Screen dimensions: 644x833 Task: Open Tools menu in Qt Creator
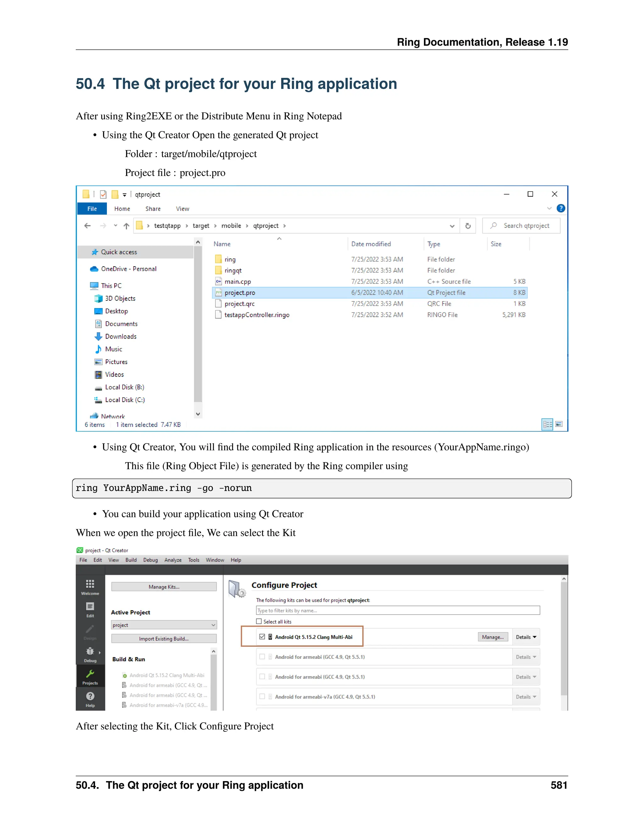pos(193,560)
